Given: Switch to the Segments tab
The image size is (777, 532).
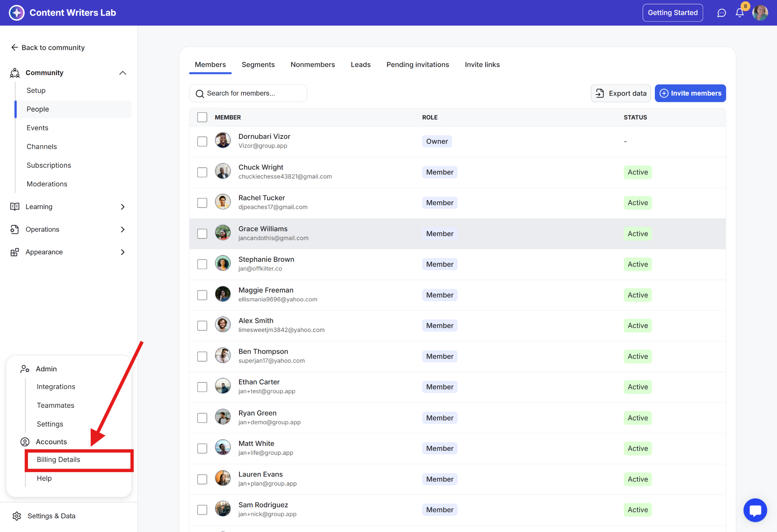Looking at the screenshot, I should [x=258, y=65].
